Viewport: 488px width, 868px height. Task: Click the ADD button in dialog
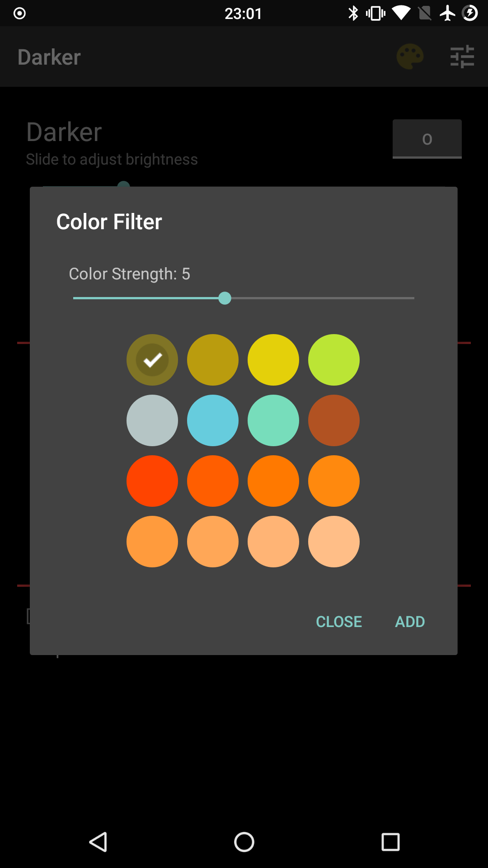pos(410,622)
